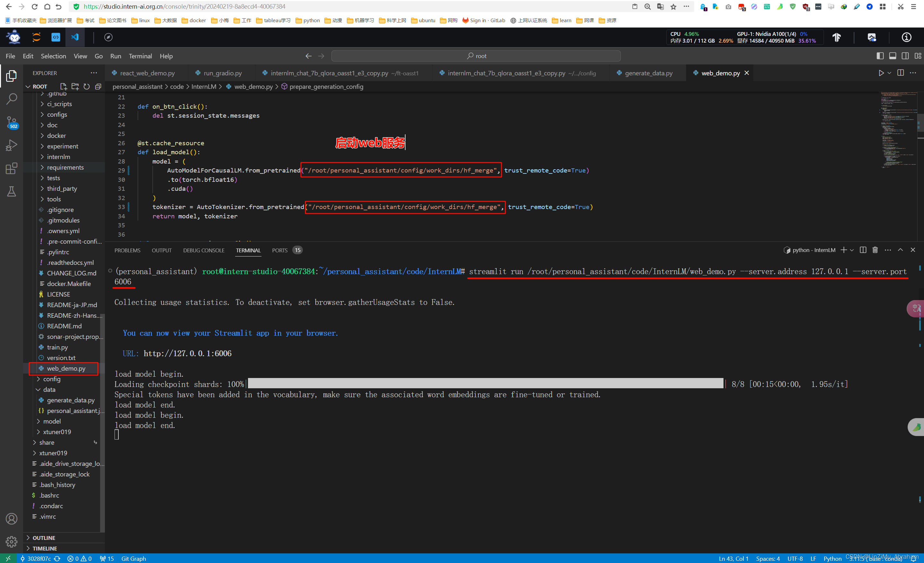
Task: Close the web_demo.py editor tab
Action: 747,73
